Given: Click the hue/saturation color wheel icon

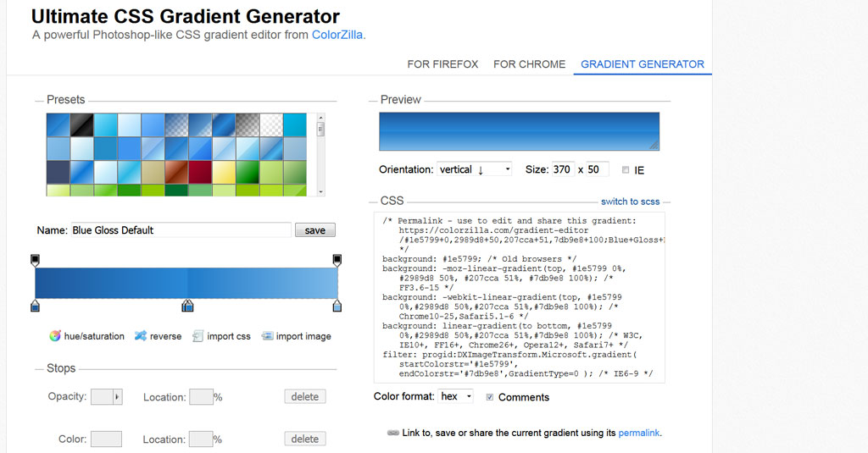Looking at the screenshot, I should tap(55, 336).
